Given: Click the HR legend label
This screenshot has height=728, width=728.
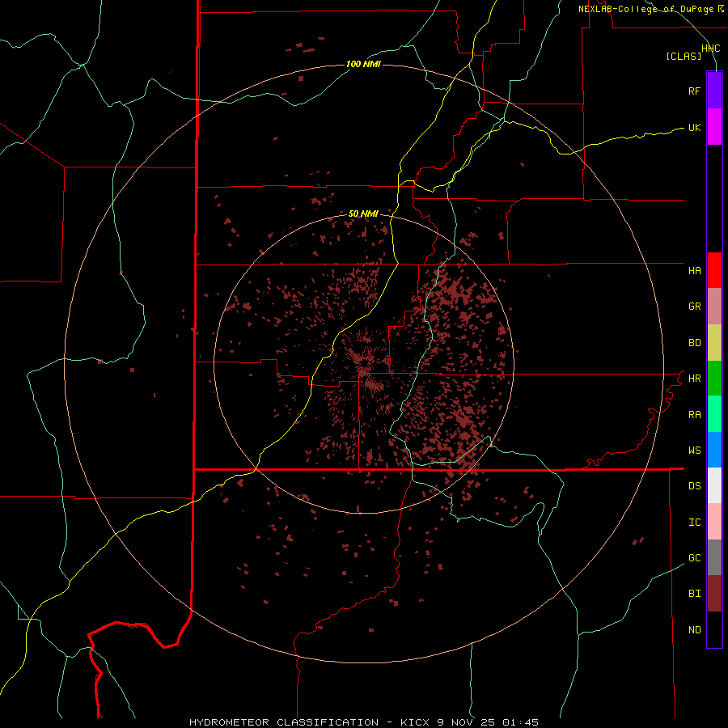Looking at the screenshot, I should tap(694, 379).
